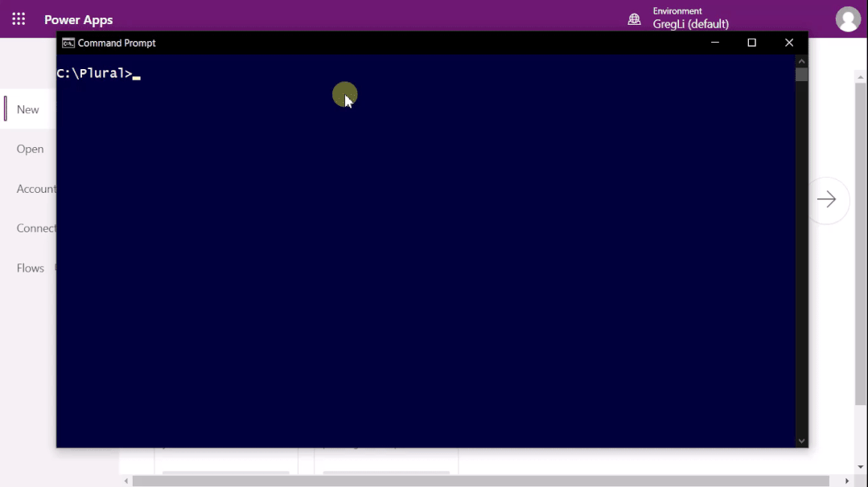The width and height of the screenshot is (868, 487).
Task: Open the user account avatar
Action: [x=848, y=19]
